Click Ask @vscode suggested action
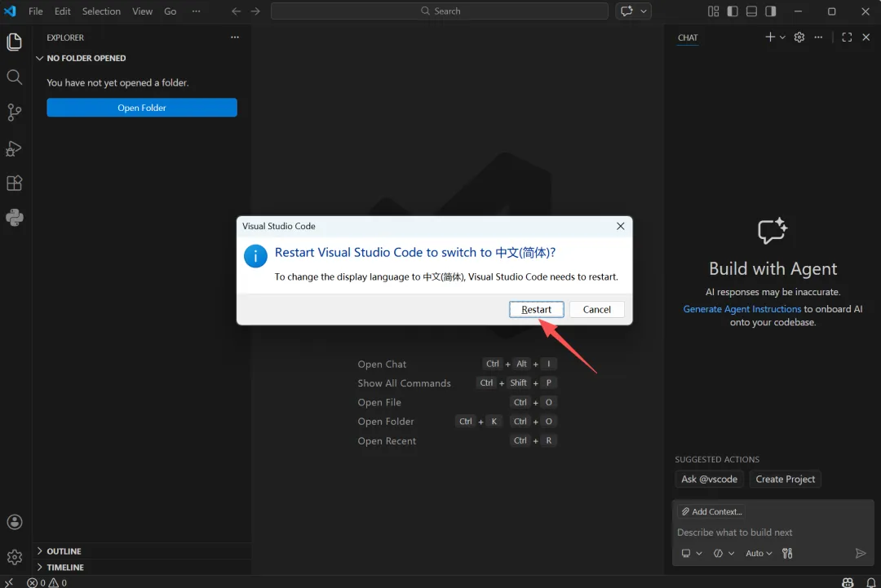 coord(709,479)
